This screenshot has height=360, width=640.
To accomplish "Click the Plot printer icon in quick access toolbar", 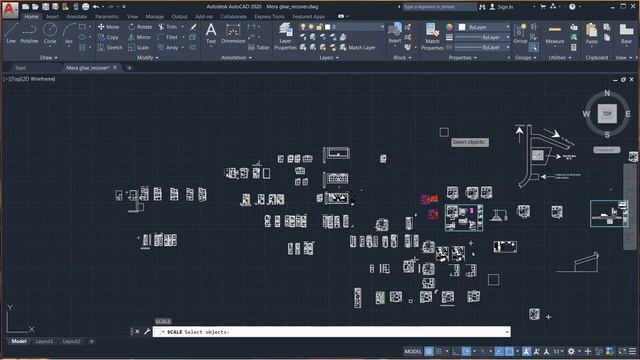I will [x=85, y=7].
